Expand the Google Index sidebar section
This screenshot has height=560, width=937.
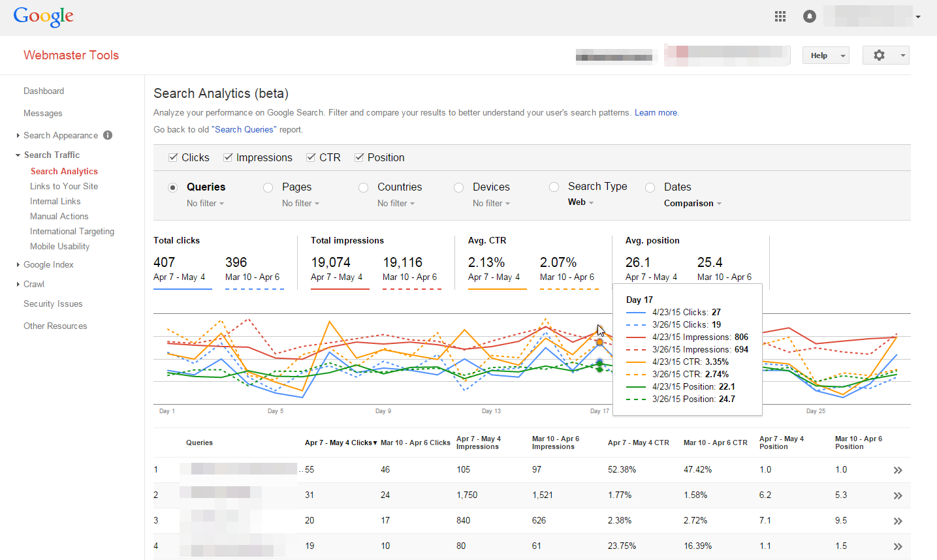[x=48, y=264]
